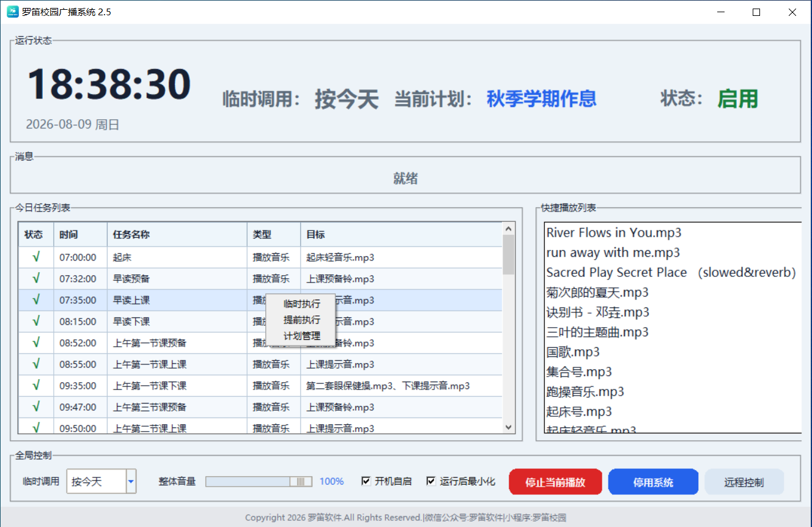Click the 秋季学期作息 current plan text
The width and height of the screenshot is (812, 527).
pyautogui.click(x=541, y=98)
